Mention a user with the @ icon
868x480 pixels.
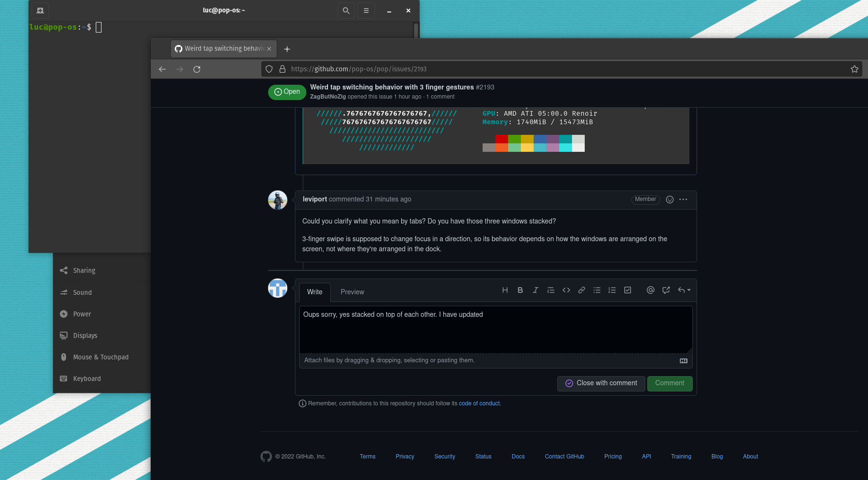(x=650, y=290)
